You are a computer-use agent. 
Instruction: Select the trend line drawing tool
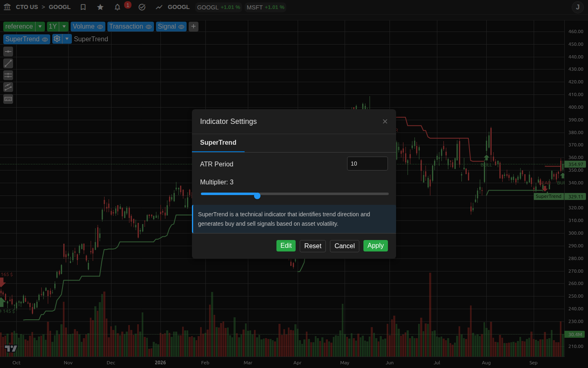[x=8, y=63]
